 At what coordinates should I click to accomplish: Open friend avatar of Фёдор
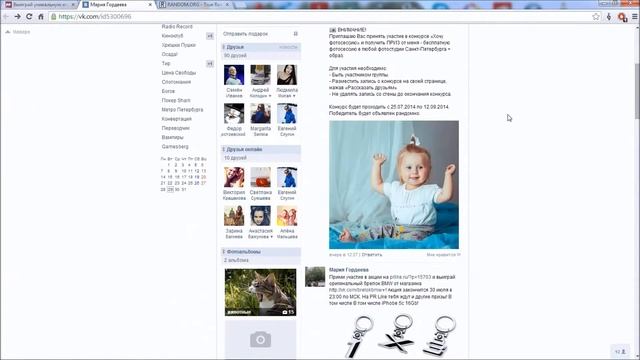pos(234,113)
